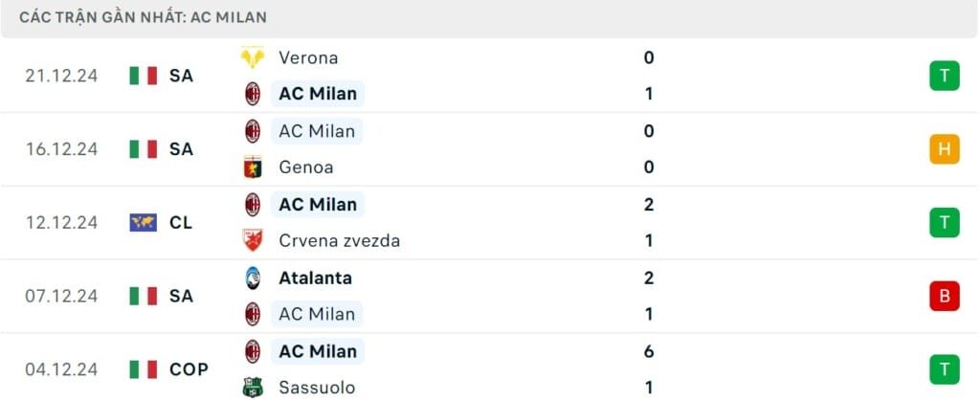Open the Crvena zvezda team link

[x=339, y=240]
